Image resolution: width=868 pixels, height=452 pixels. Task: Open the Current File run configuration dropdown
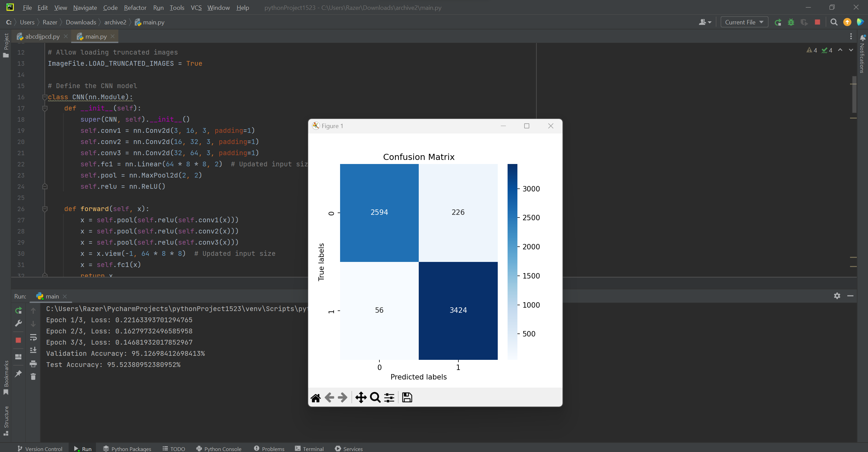(744, 22)
